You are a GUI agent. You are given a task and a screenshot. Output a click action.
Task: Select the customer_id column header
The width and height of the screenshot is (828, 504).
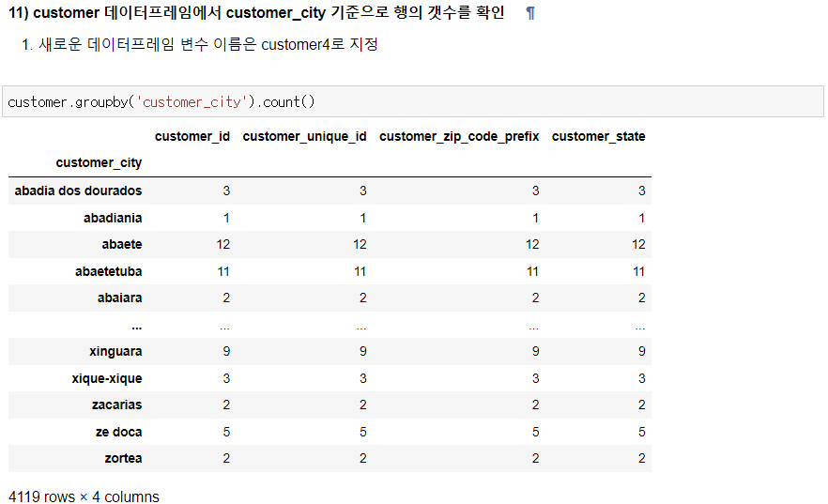pos(192,137)
